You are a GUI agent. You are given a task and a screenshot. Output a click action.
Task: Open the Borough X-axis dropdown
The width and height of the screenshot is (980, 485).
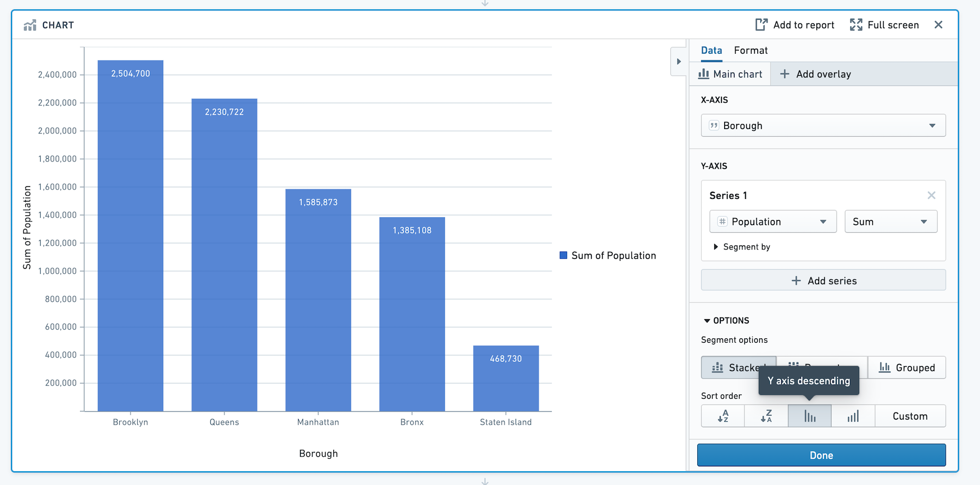click(x=823, y=126)
